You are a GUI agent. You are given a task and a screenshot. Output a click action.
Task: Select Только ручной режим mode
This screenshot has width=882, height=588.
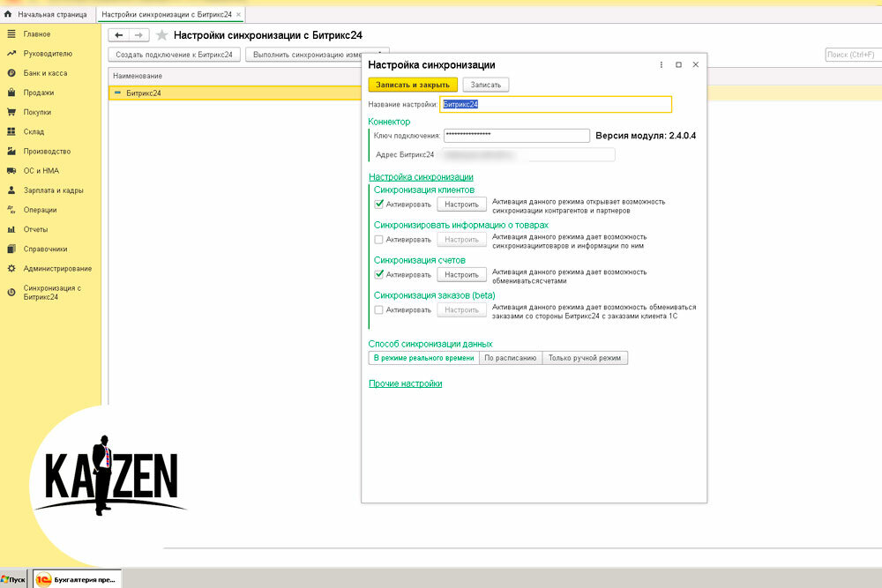(585, 358)
